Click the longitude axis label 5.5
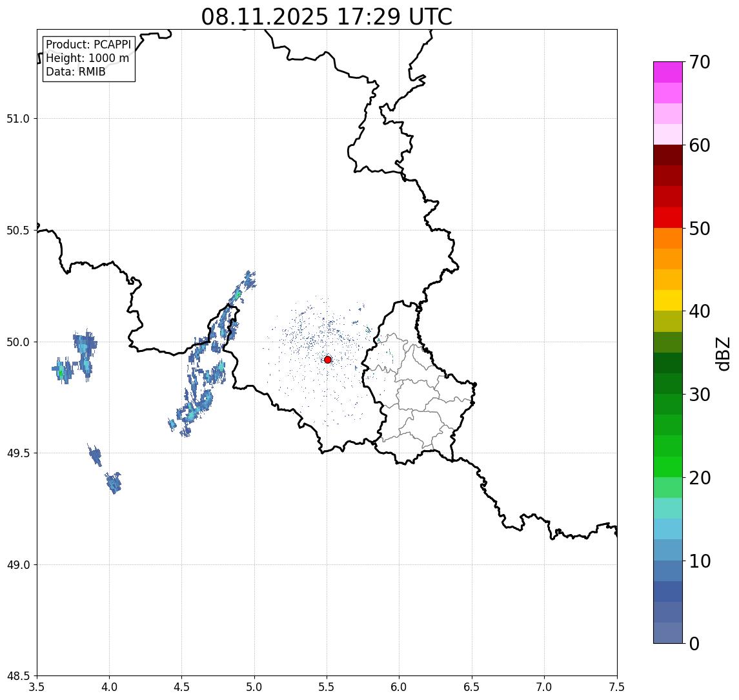This screenshot has width=739, height=700. click(327, 687)
